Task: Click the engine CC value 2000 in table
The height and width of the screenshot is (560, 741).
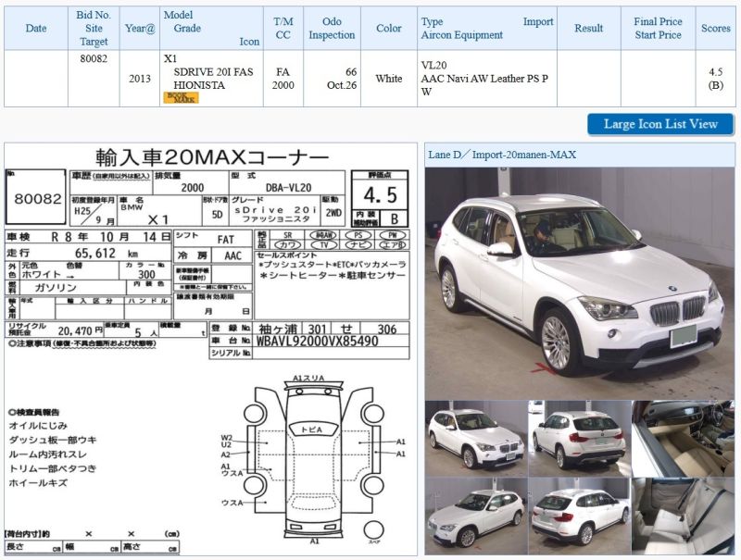Action: tap(283, 85)
